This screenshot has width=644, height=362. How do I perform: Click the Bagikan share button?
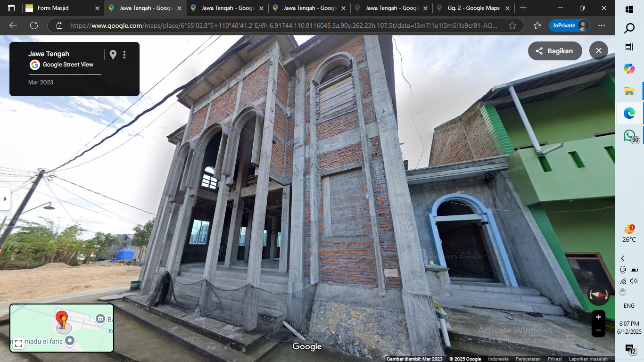point(555,51)
